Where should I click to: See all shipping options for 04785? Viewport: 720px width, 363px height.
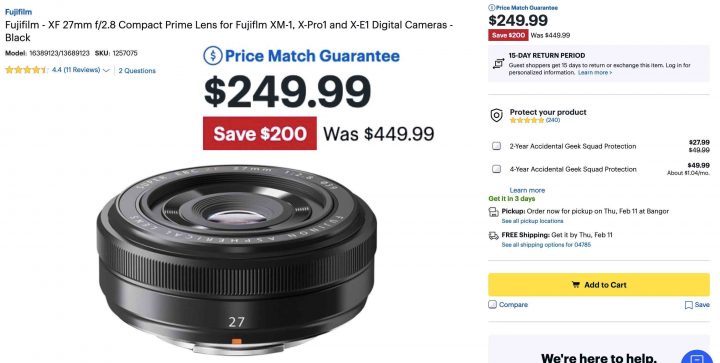click(546, 245)
